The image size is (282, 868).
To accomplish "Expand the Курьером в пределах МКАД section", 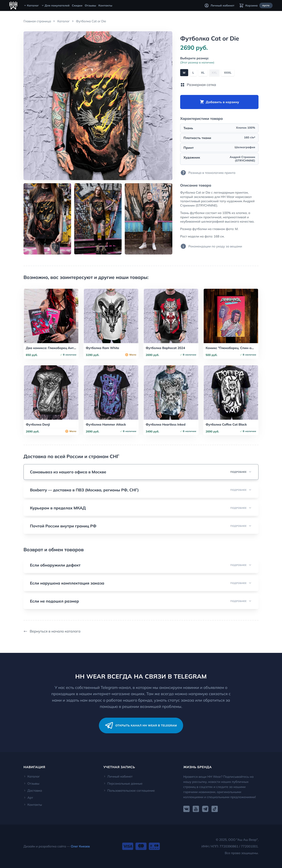I will pos(141,508).
